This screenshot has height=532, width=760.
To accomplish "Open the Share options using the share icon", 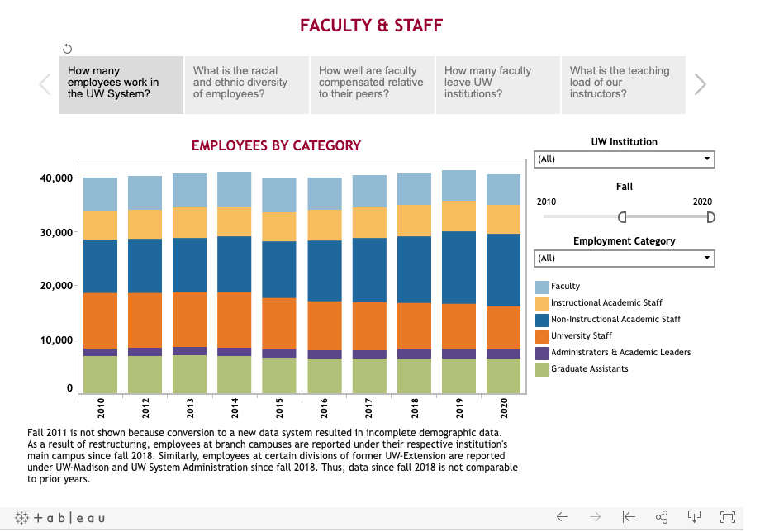I will click(661, 517).
